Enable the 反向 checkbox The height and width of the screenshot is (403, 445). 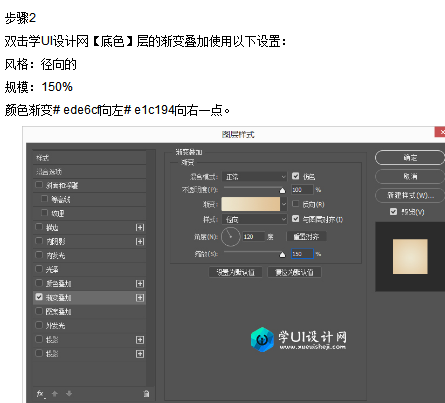point(296,204)
